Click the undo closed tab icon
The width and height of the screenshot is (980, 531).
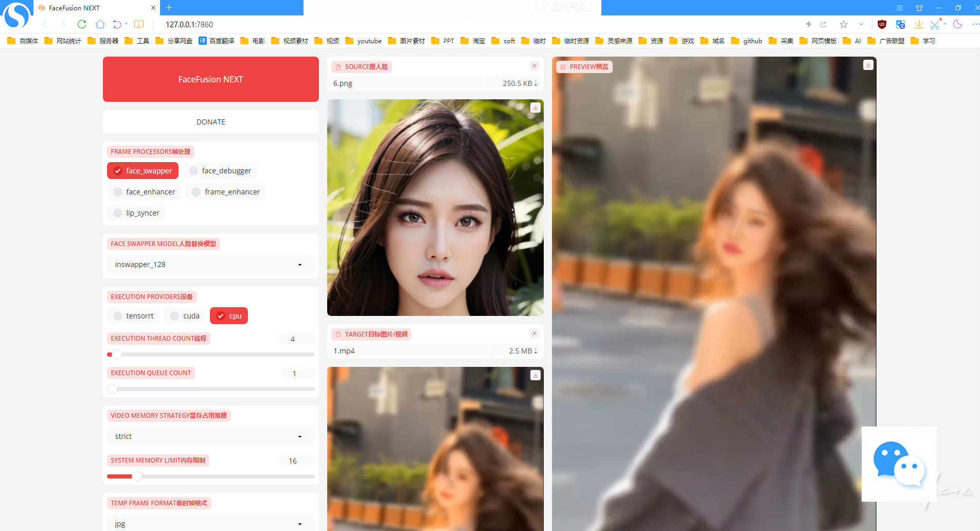click(x=117, y=24)
